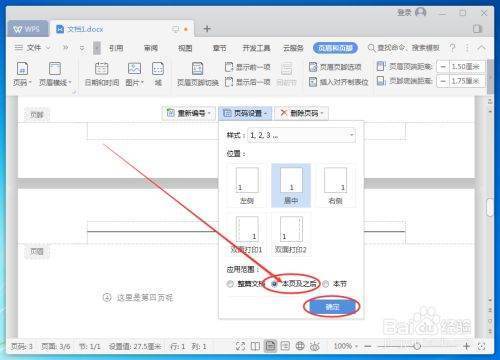Switch to reading view book icon
This screenshot has height=360, width=500.
click(x=255, y=346)
